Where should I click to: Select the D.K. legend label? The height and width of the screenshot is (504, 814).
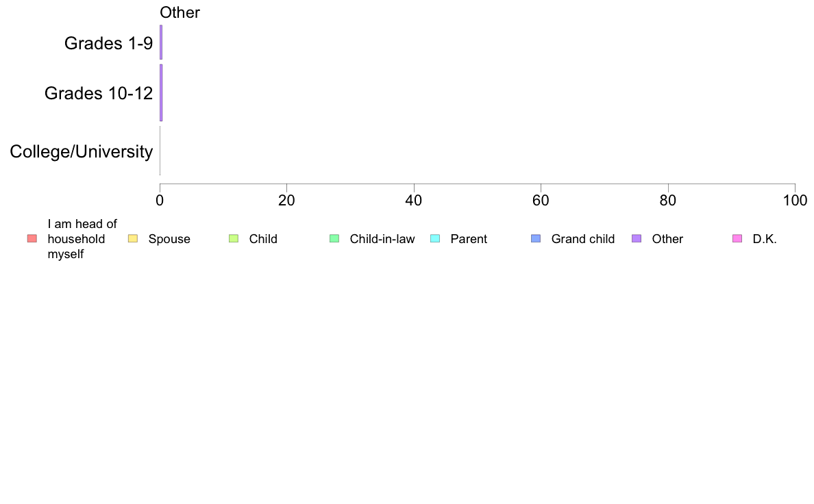(x=765, y=239)
